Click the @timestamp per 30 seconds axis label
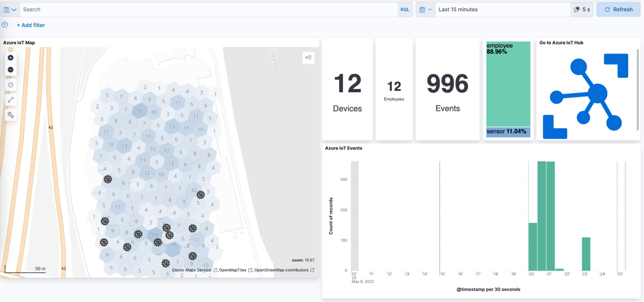Screen dimensions: 644x302 click(488, 289)
